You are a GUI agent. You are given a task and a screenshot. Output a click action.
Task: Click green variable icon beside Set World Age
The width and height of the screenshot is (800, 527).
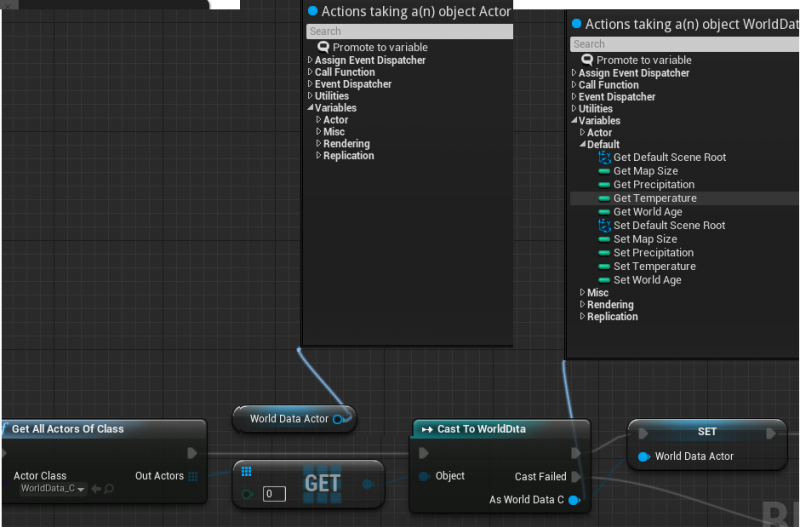pyautogui.click(x=604, y=280)
